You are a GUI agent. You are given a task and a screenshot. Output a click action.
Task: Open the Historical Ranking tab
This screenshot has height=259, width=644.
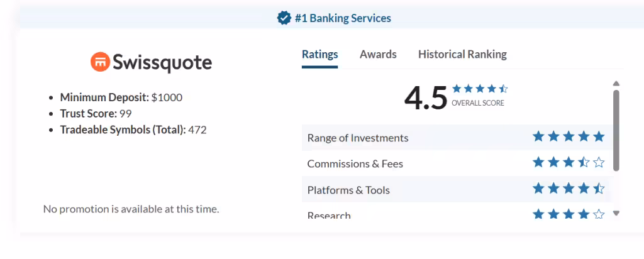point(462,54)
